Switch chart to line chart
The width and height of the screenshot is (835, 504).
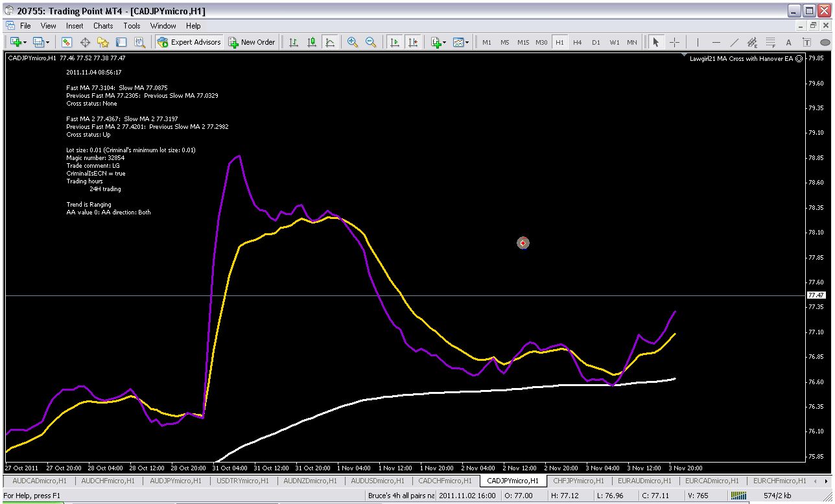pyautogui.click(x=330, y=42)
